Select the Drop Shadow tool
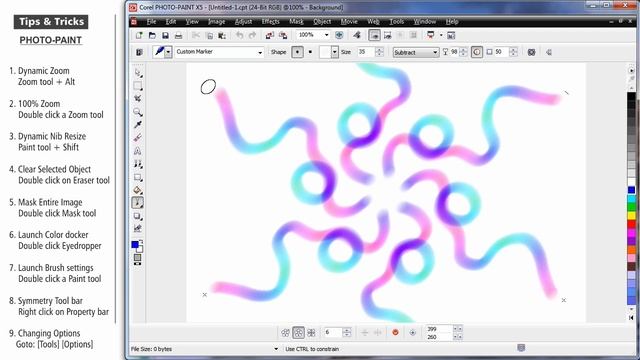Image resolution: width=640 pixels, height=360 pixels. [x=138, y=216]
